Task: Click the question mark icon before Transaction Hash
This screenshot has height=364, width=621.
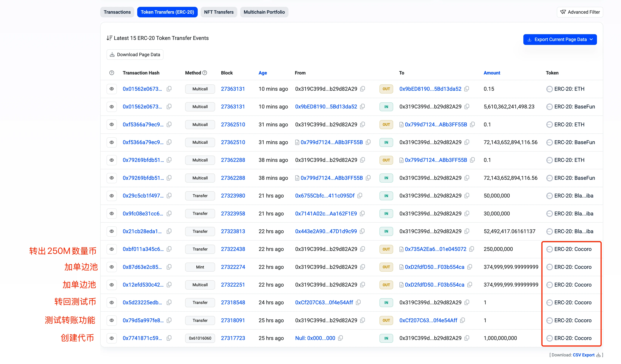Action: tap(112, 73)
